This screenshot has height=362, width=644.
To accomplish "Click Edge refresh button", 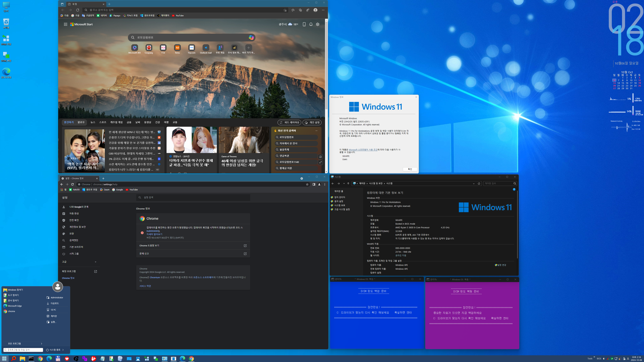I will click(77, 10).
